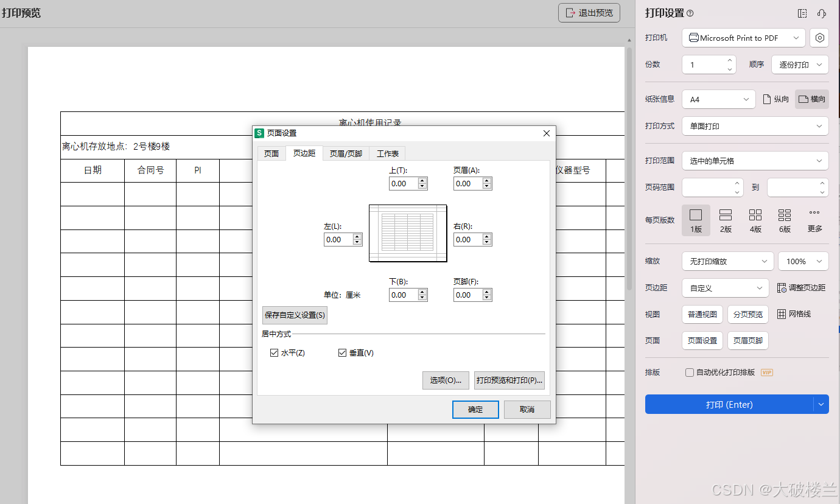Click the 右(R) right margin field
This screenshot has height=504, width=840.
(467, 240)
